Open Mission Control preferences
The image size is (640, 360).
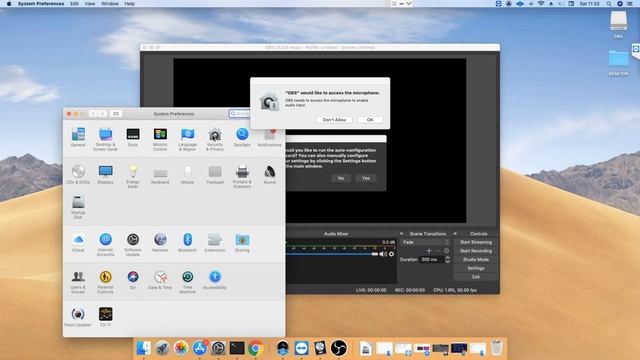tap(160, 140)
